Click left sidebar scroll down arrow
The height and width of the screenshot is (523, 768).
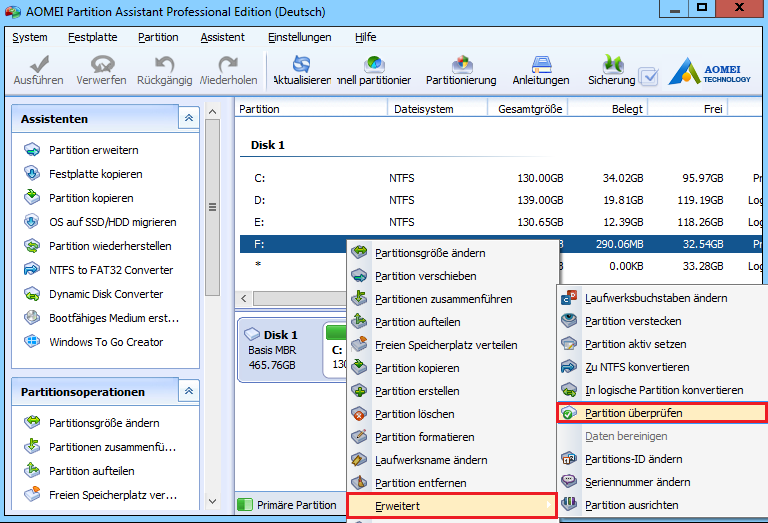[x=212, y=501]
